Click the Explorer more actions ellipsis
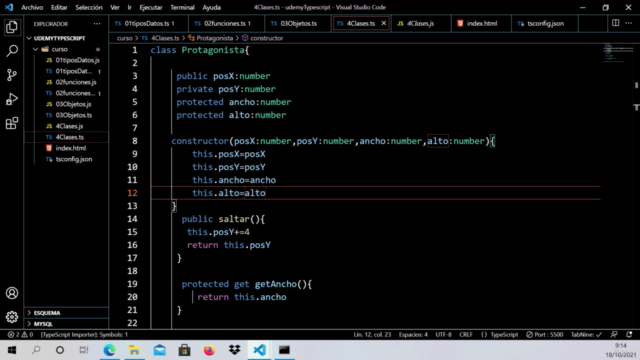Viewport: 640px width, 360px height. (97, 24)
